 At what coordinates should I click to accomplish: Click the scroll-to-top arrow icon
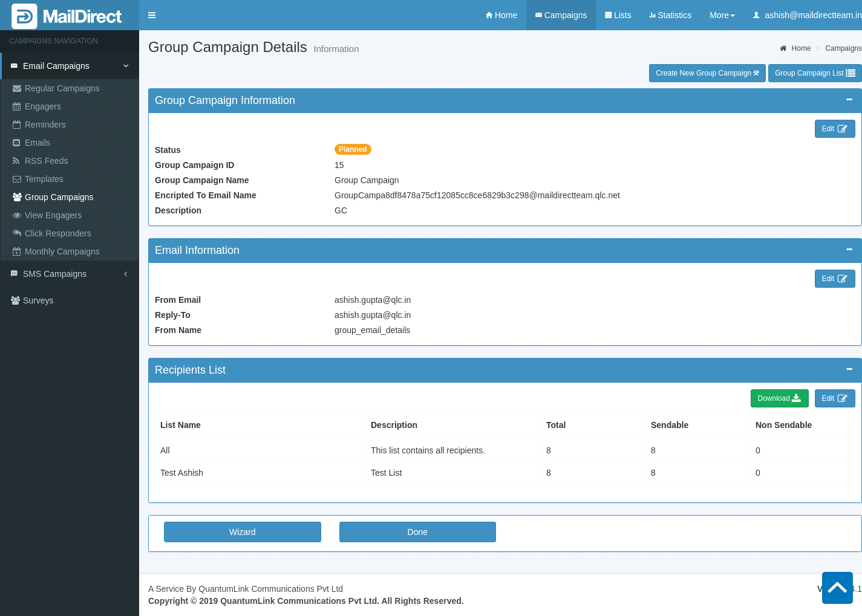pos(837,588)
